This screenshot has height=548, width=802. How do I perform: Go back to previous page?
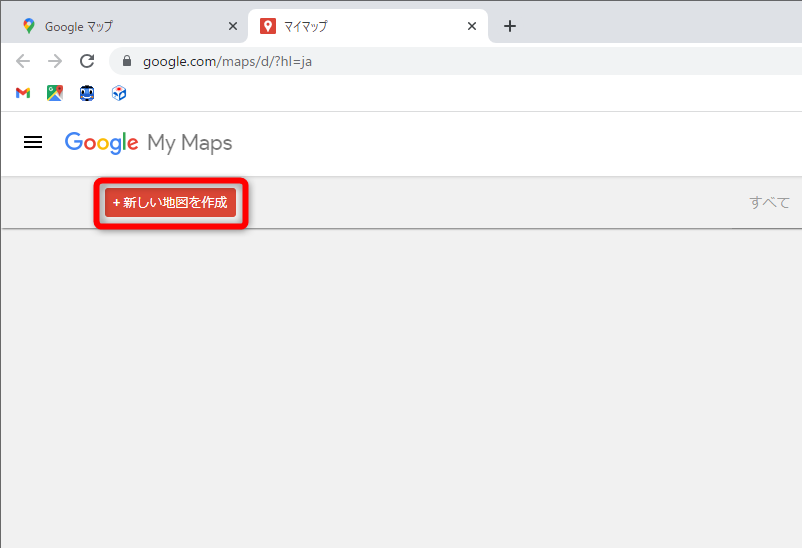pos(23,61)
